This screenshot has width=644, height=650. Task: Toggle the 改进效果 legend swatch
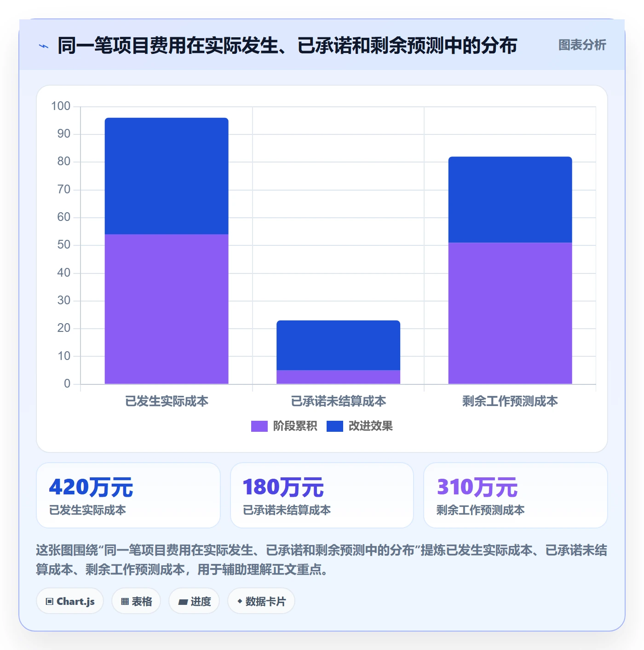point(334,426)
